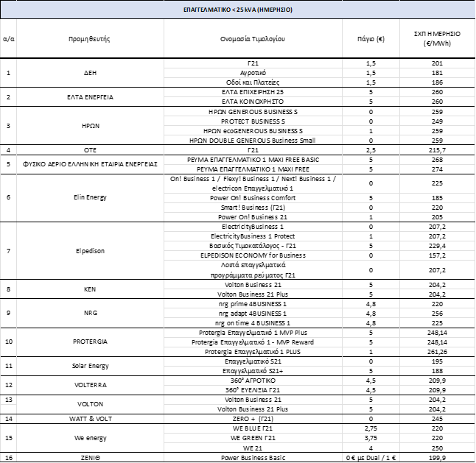Select the nrg adapt 4BUSINESS 1 cell
476x463 pixels.
(253, 314)
